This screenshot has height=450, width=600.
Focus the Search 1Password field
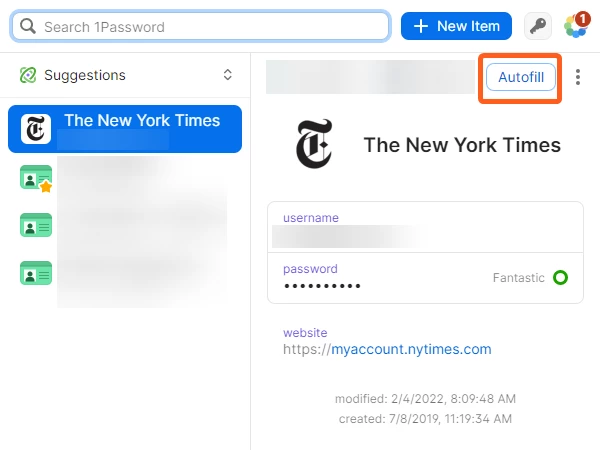[201, 26]
